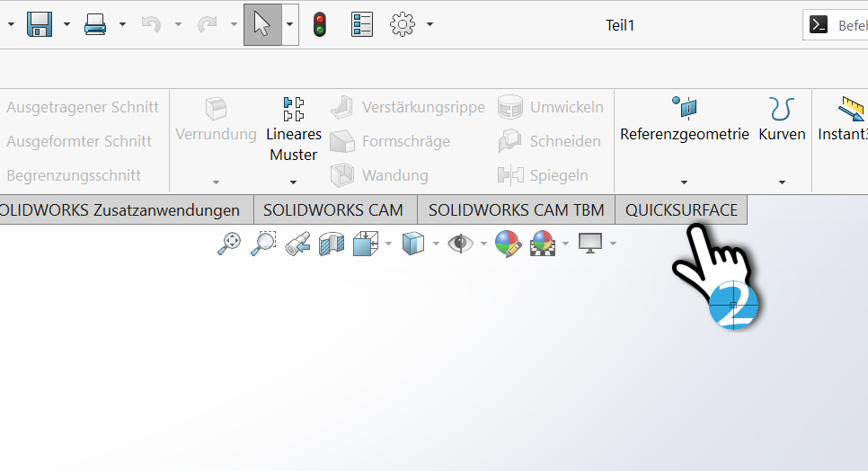Screen dimensions: 868x471
Task: Click the Wandung shell tool
Action: tap(379, 175)
